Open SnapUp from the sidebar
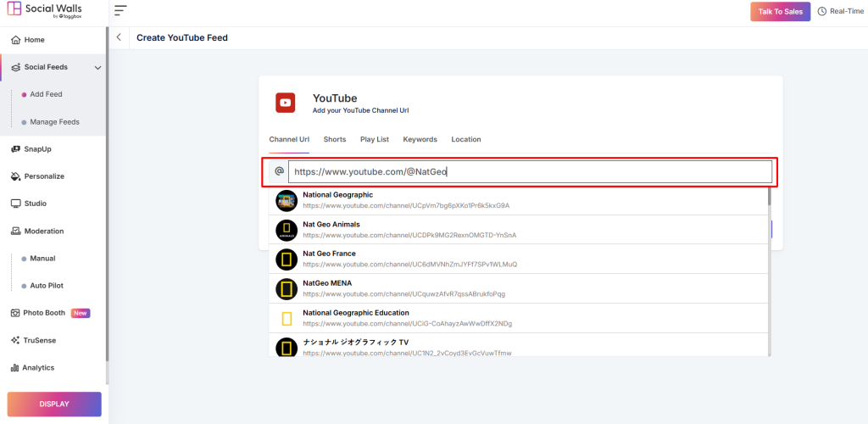The height and width of the screenshot is (424, 868). coord(37,149)
